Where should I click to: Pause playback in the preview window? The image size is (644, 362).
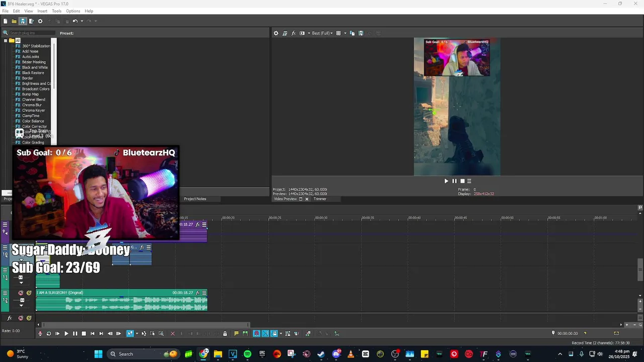point(454,181)
